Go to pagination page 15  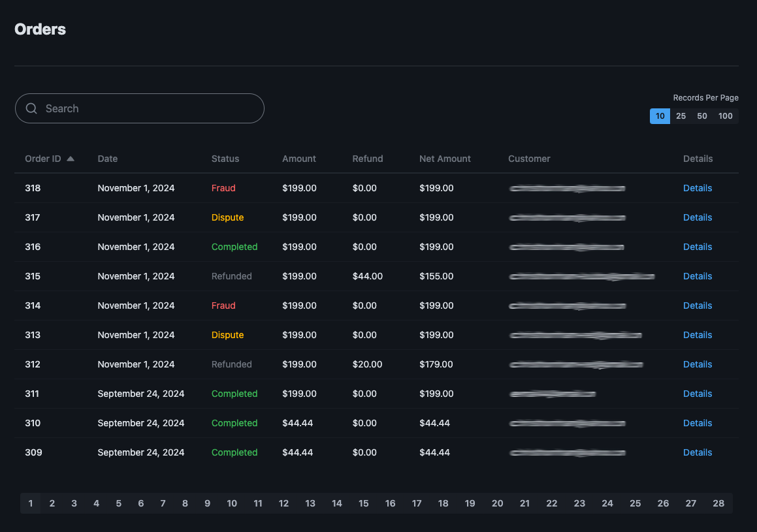364,503
